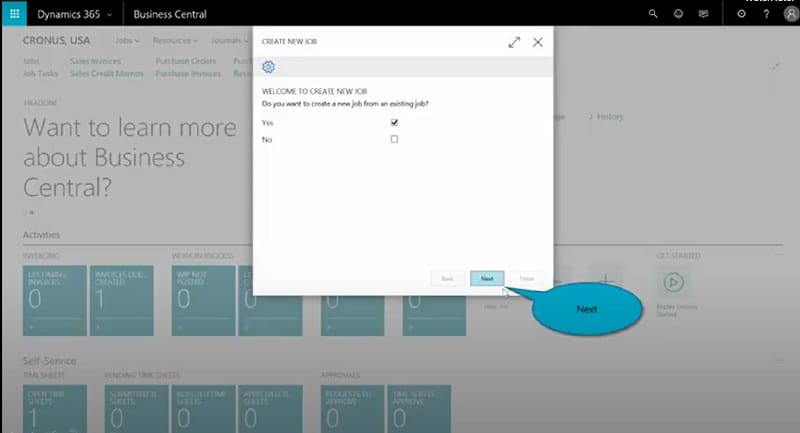Open the Sales Credit Memos link
800x433 pixels.
click(x=107, y=73)
